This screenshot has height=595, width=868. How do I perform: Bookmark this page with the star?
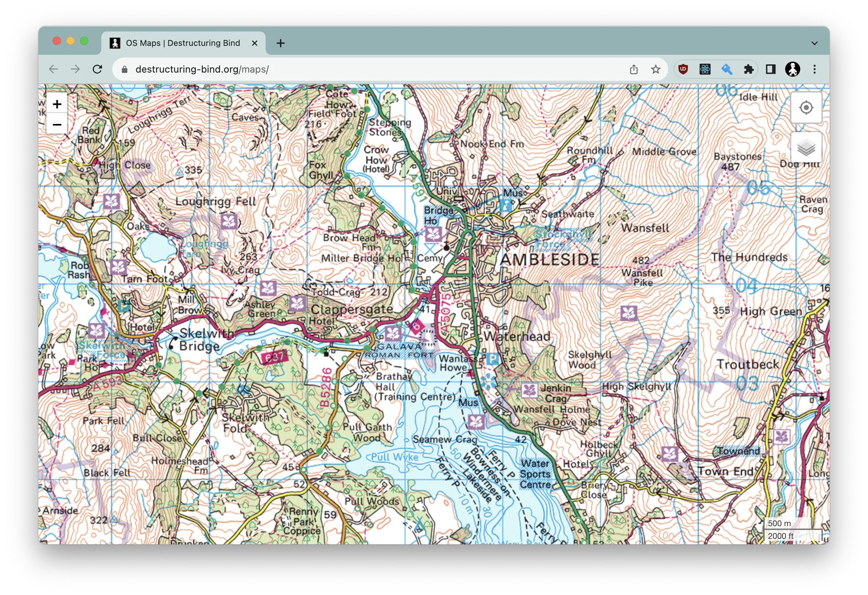(655, 69)
